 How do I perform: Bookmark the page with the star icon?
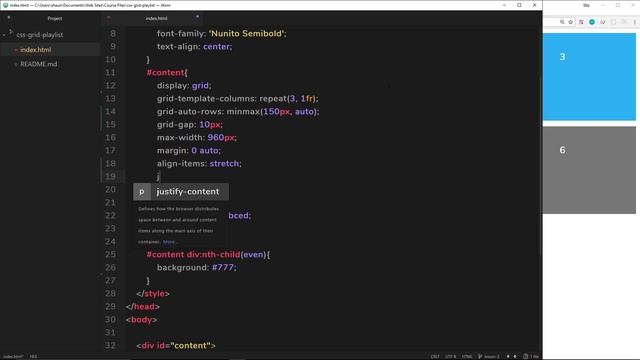click(x=571, y=22)
